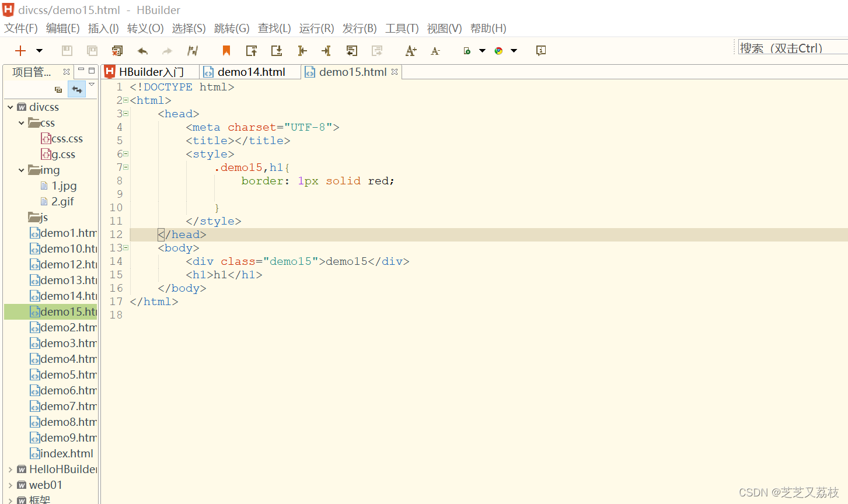Collapse the divcss project node

[11, 107]
